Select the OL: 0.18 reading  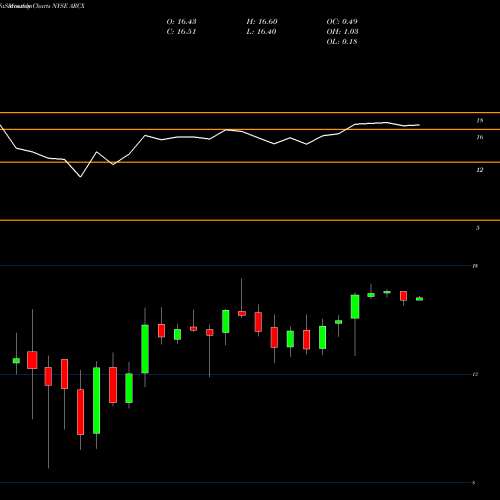tap(342, 42)
